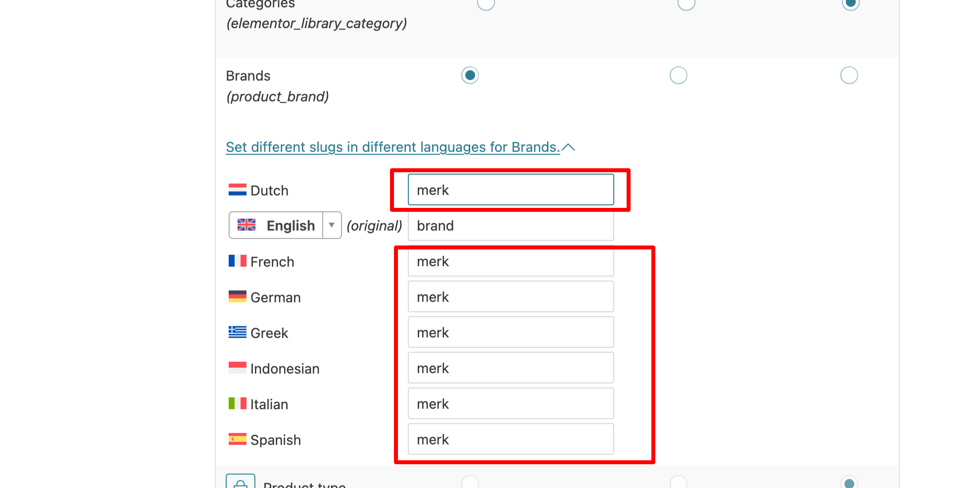Click the lock icon beside Product type
980x488 pixels.
(x=241, y=482)
